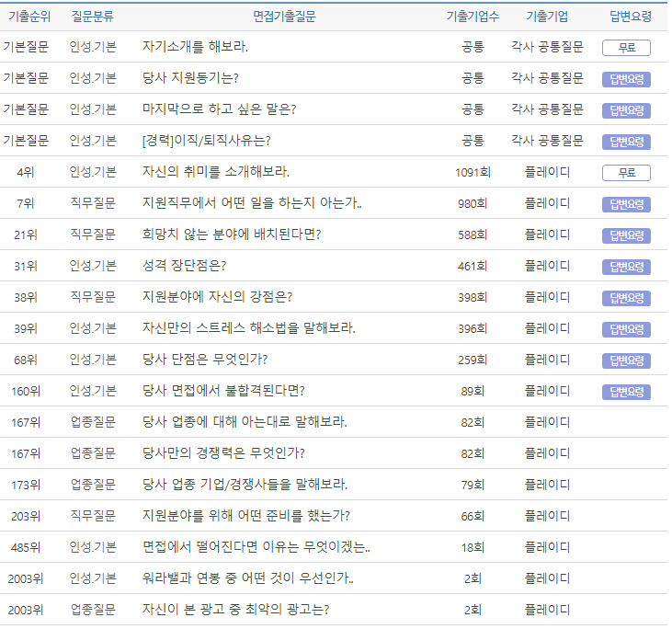This screenshot has width=672, height=629.
Task: Open 답변요령 for 당사 지원동기는?
Action: pyautogui.click(x=626, y=79)
